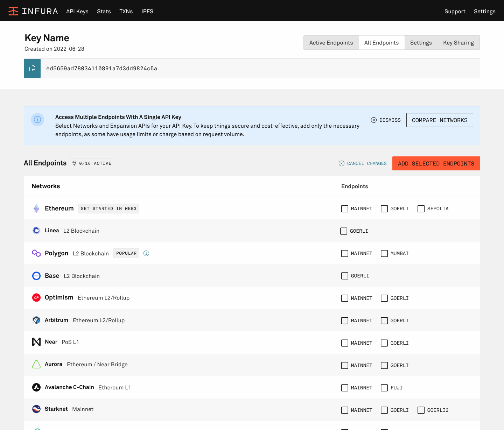Click the 'Key Name' heading
504x430 pixels.
coord(47,38)
